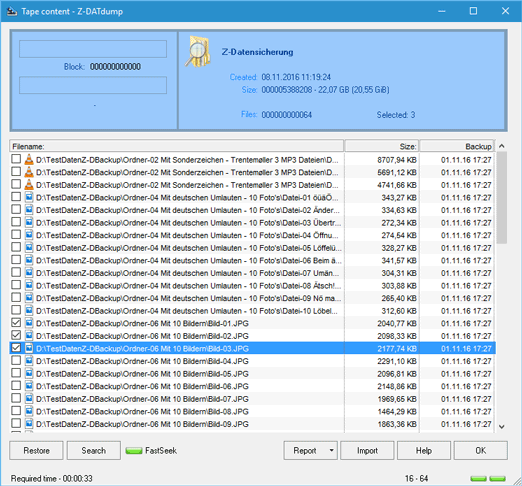Click the image icon next to Bild-07.JPG
522x486 pixels.
(x=29, y=398)
